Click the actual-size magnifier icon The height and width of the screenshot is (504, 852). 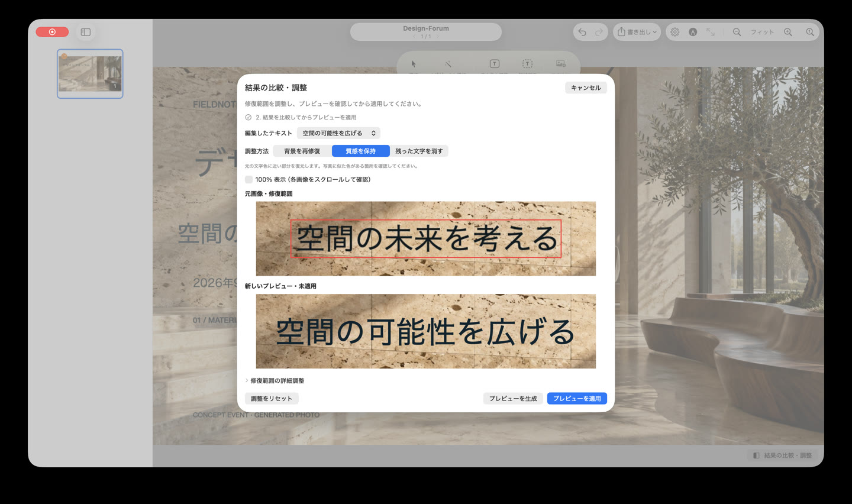coord(810,32)
